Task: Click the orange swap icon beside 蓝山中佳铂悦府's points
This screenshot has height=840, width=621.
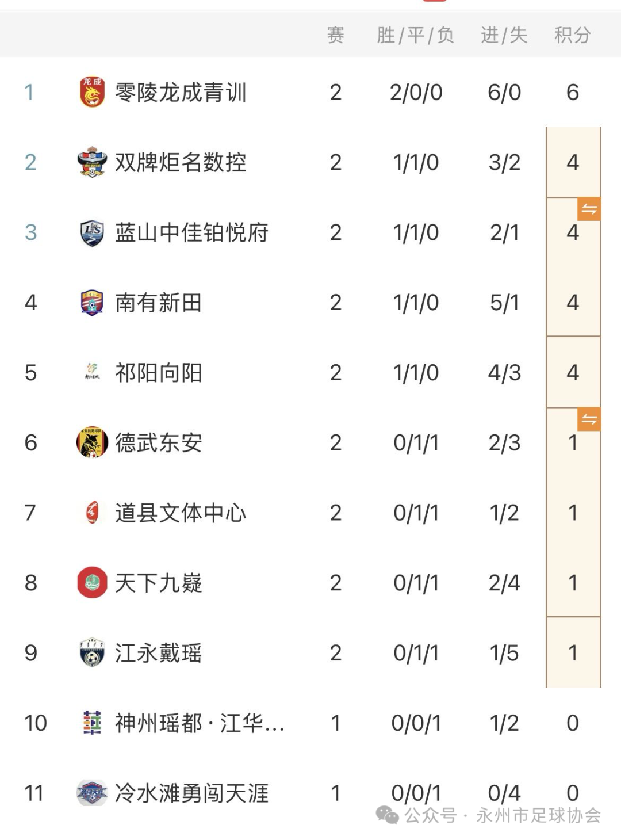Action: 589,209
